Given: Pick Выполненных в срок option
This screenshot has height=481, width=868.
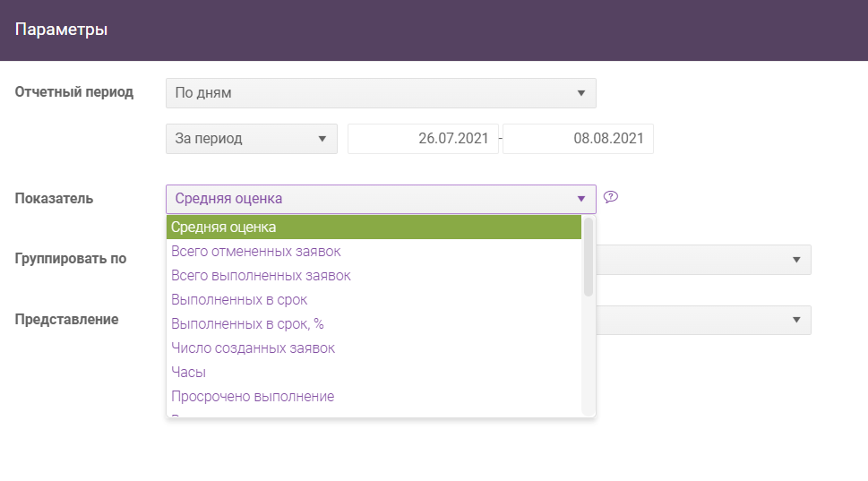Looking at the screenshot, I should (x=374, y=300).
